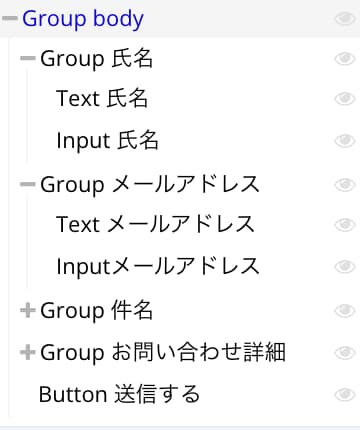Viewport: 360px width, 430px height.
Task: Collapse the Group 氏名 node
Action: (28, 59)
